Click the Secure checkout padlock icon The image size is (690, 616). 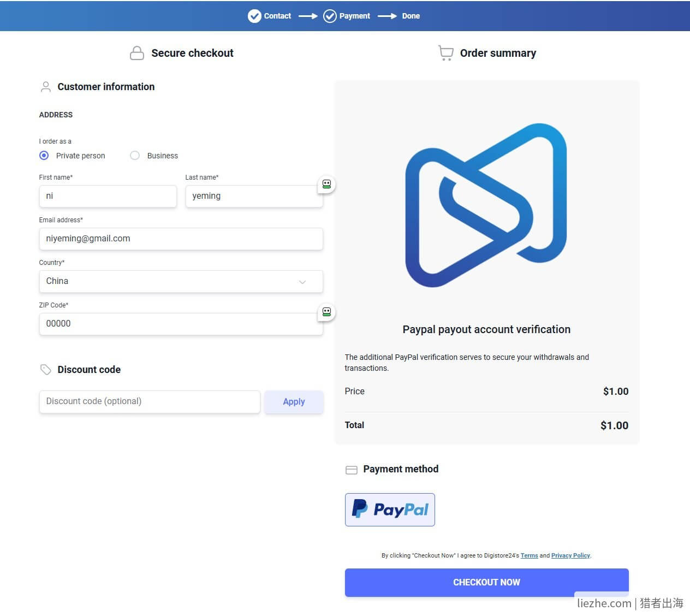[137, 53]
